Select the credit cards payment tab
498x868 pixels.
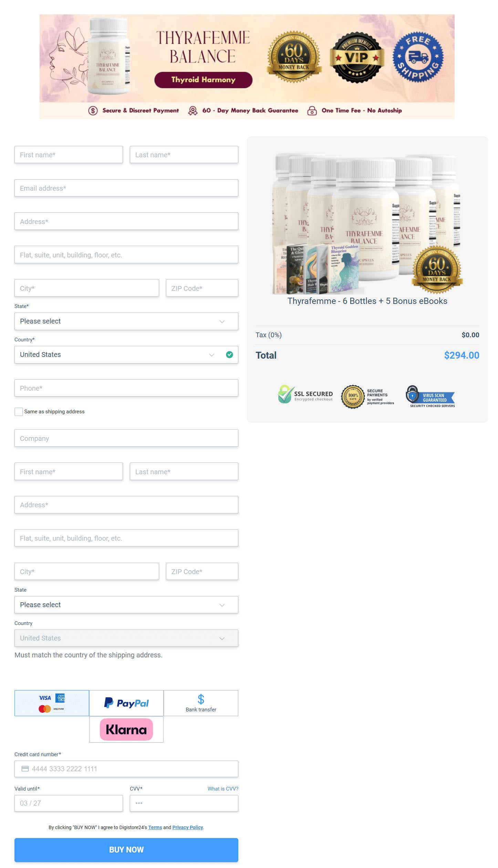point(52,703)
